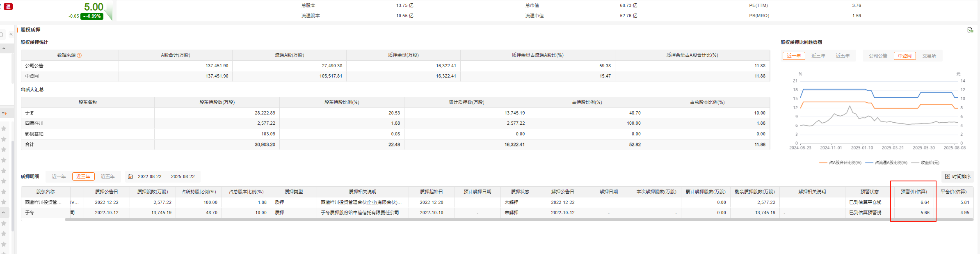Click 公司公告 row in statistics table
The width and height of the screenshot is (980, 254).
point(395,66)
